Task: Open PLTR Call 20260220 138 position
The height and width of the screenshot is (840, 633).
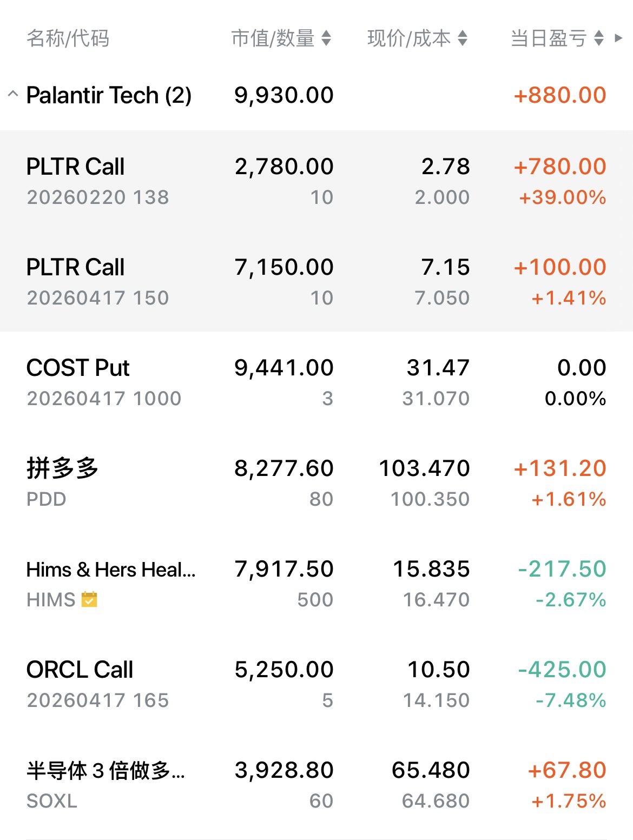Action: pyautogui.click(x=97, y=181)
